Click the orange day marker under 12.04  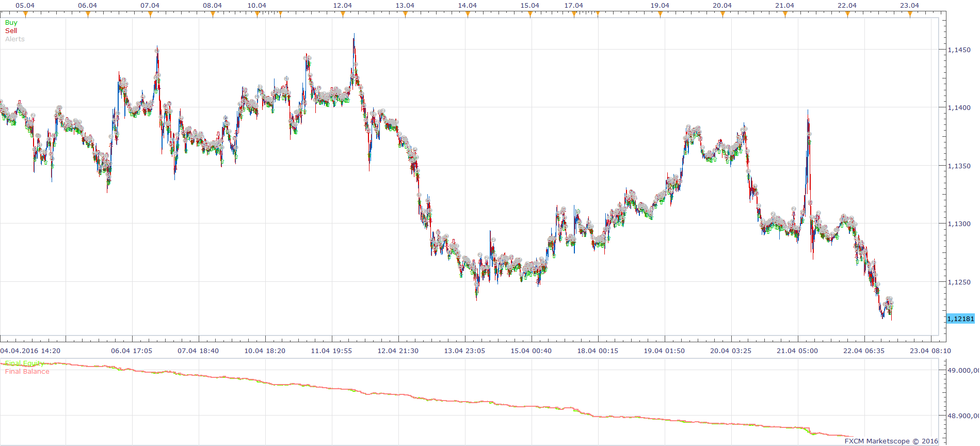pos(343,14)
